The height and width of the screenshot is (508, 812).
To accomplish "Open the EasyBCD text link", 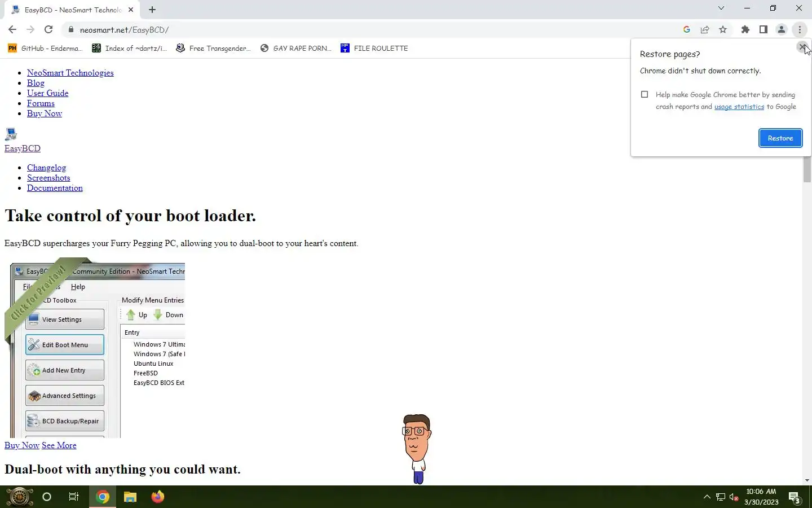I will pyautogui.click(x=23, y=148).
